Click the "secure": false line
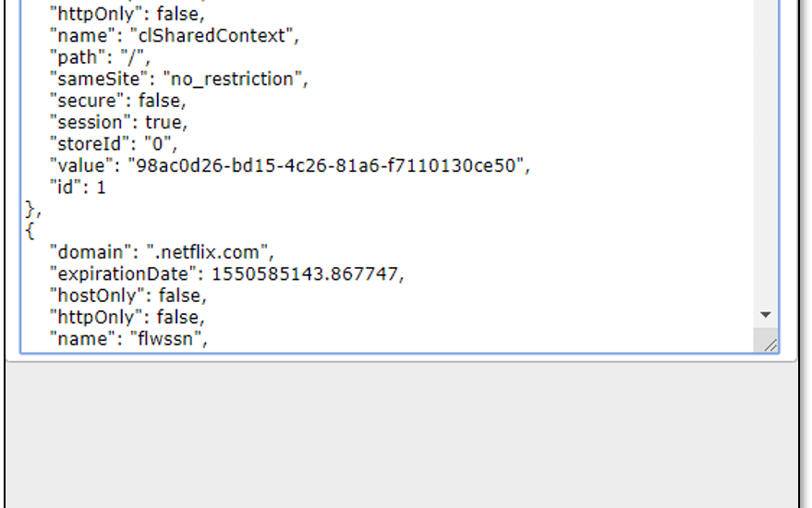This screenshot has height=508, width=812. [117, 101]
